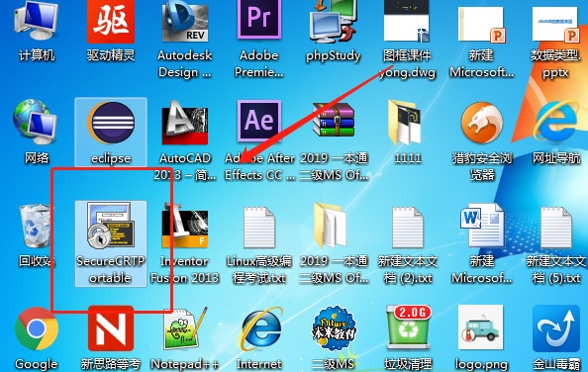This screenshot has height=372, width=588.
Task: Launch 猎豹安全浏览器 browser icon
Action: (482, 123)
